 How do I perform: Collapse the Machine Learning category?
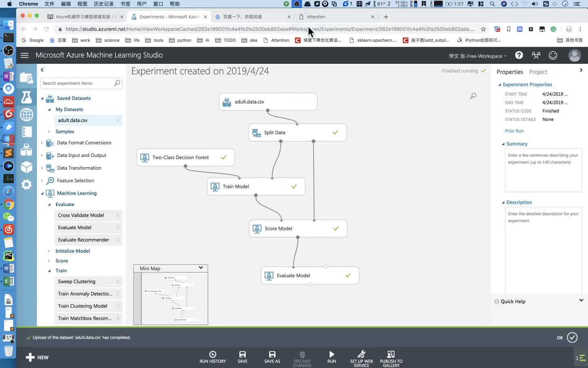click(42, 193)
